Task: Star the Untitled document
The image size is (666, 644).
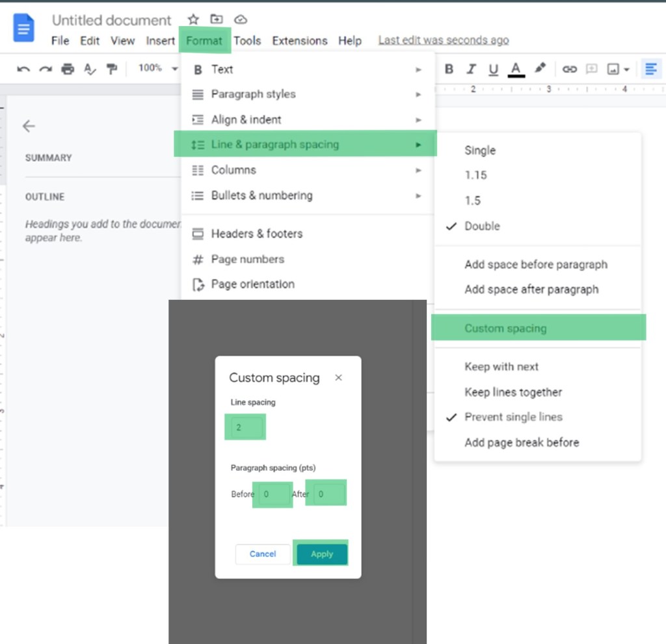Action: pos(193,20)
